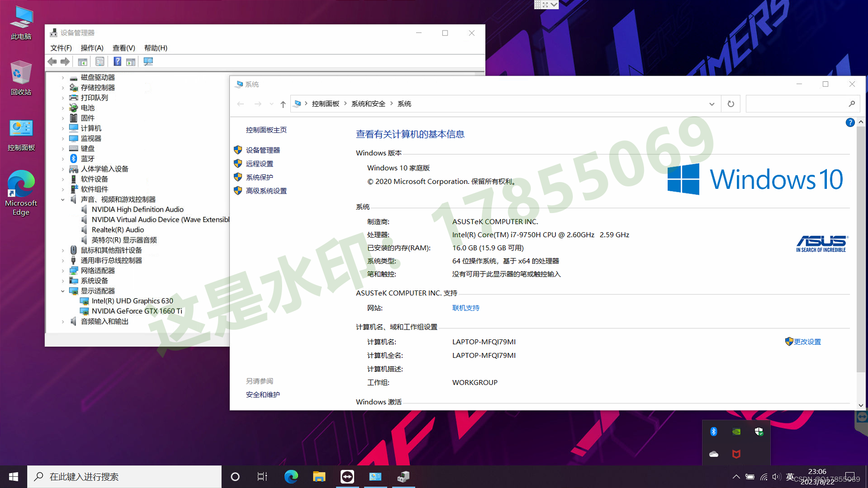Select Realtek(R) Audio device
Viewport: 868px width, 488px height.
(x=118, y=230)
